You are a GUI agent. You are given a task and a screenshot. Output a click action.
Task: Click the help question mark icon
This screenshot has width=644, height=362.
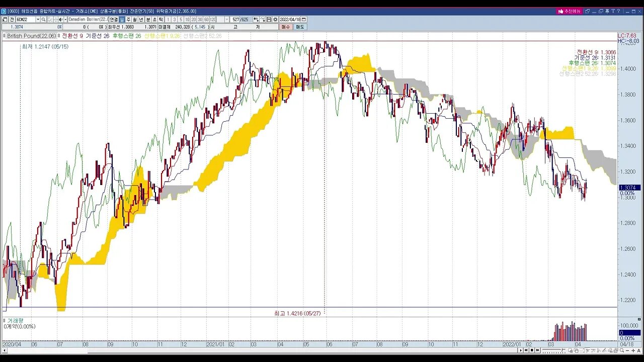[x=618, y=11]
